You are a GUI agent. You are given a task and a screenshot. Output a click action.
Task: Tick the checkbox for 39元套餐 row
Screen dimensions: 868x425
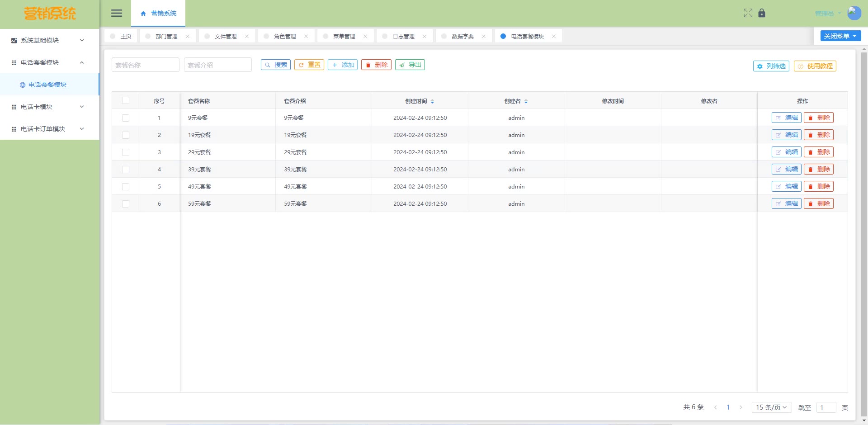126,170
